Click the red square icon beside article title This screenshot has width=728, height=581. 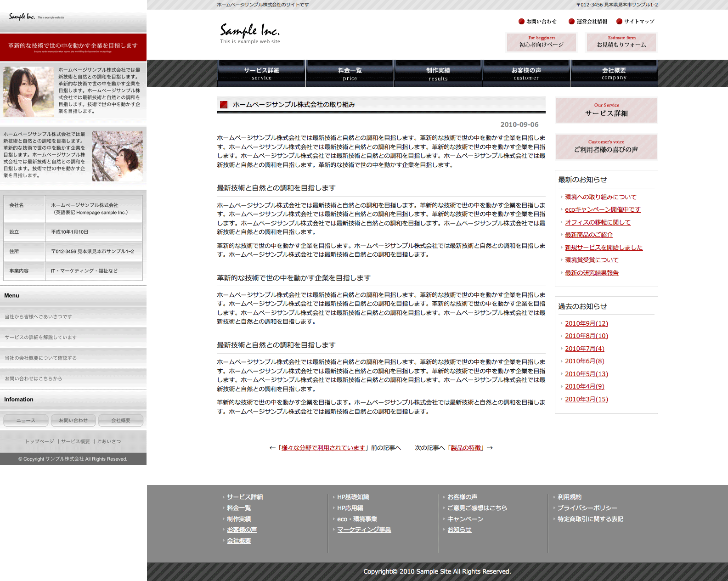pos(224,105)
